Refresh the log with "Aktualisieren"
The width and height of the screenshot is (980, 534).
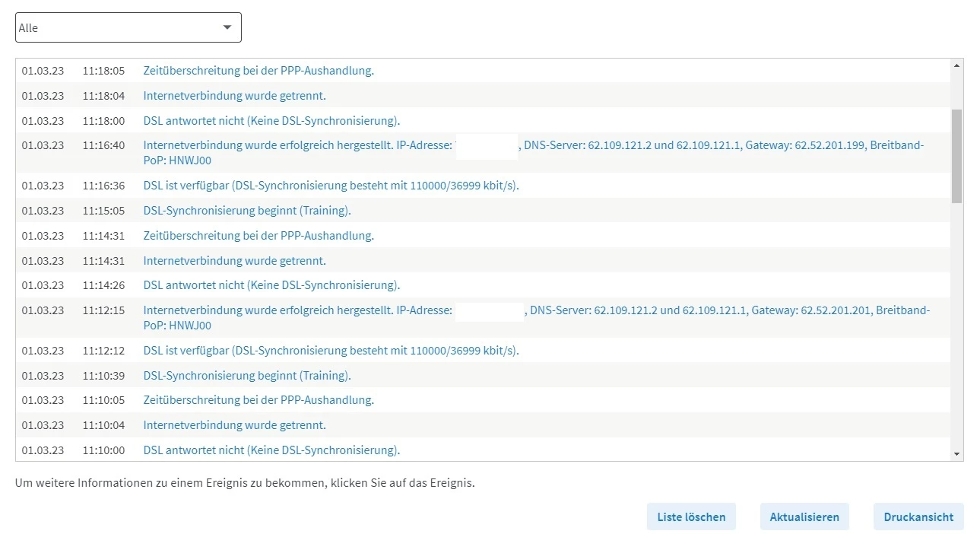click(x=804, y=517)
